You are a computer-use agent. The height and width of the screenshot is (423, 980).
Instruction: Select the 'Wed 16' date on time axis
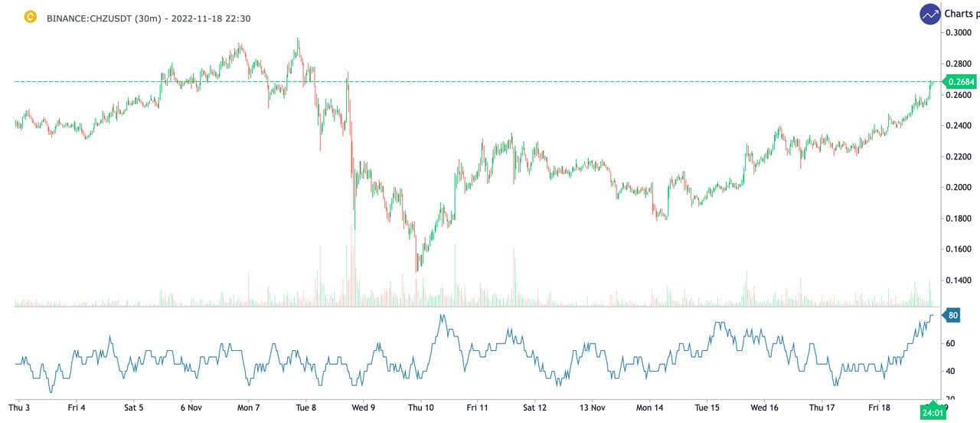pyautogui.click(x=764, y=408)
